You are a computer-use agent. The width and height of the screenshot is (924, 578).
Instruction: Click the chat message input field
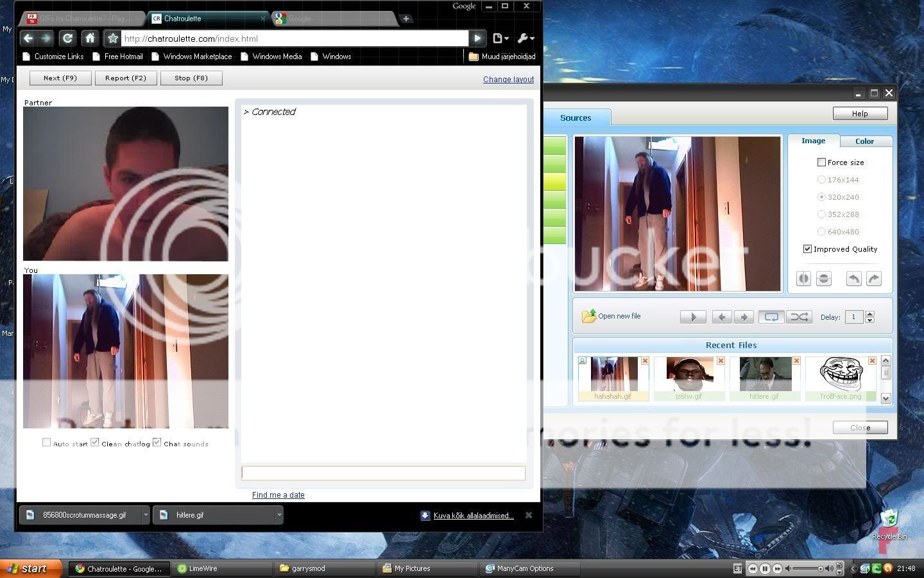pos(383,473)
